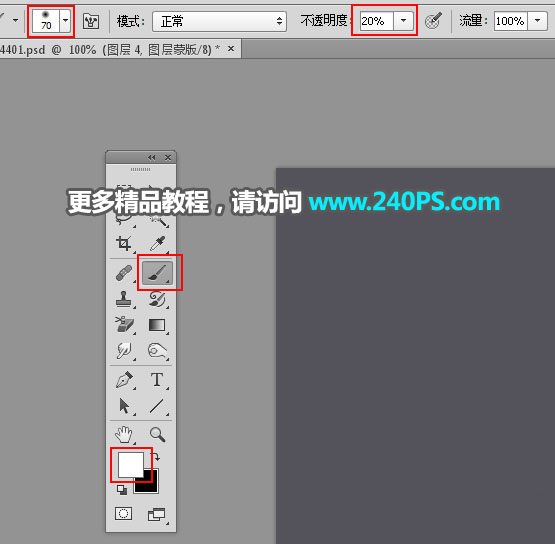Viewport: 555px width, 544px height.
Task: Grab the tools panel gripper handle
Action: pyautogui.click(x=141, y=170)
